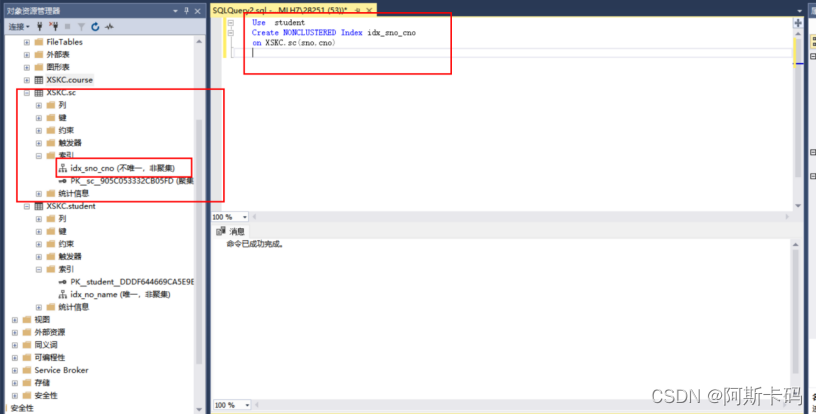The height and width of the screenshot is (415, 817).
Task: Click the stop square toolbar icon
Action: [x=67, y=26]
